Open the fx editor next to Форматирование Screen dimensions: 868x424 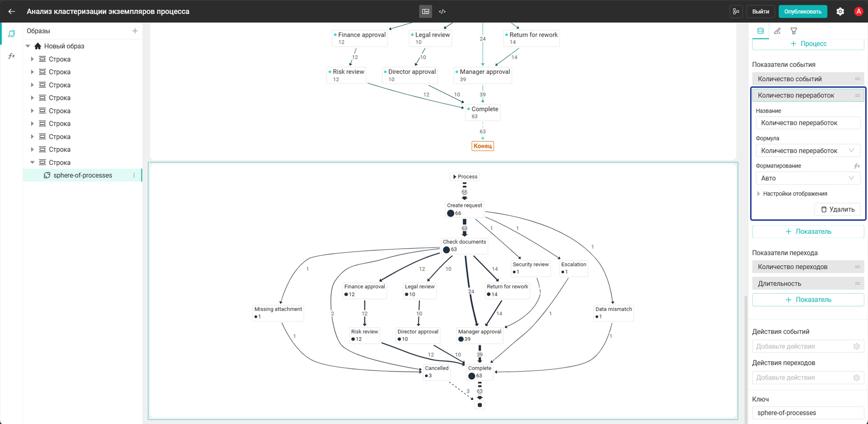[x=856, y=166]
